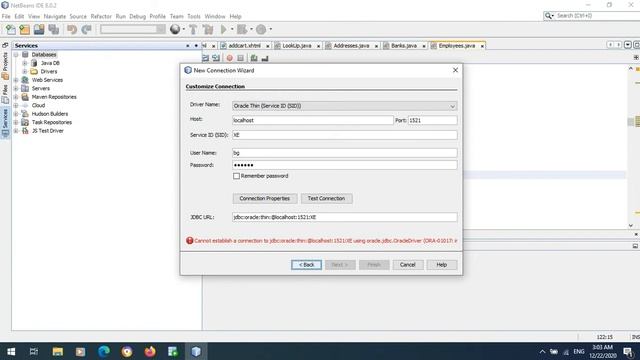
Task: Click the Save All toolbar icon
Action: tap(53, 29)
